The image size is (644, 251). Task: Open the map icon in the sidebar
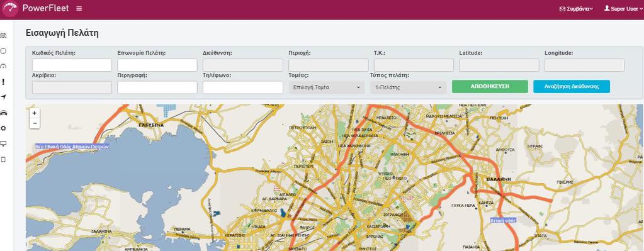coord(4,36)
